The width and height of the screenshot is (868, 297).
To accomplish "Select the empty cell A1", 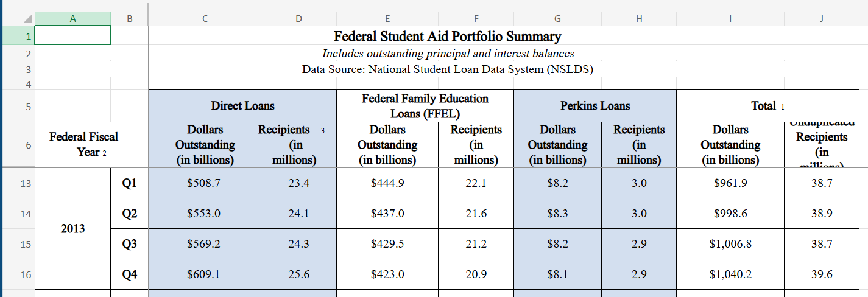I will tap(72, 36).
